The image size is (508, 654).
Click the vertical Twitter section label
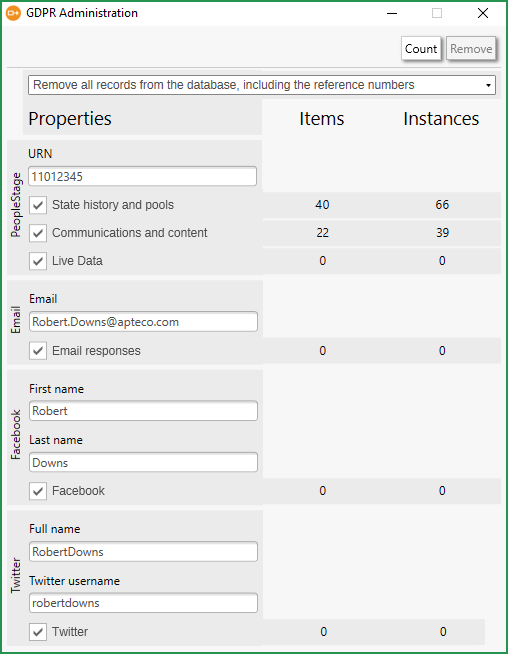click(15, 575)
